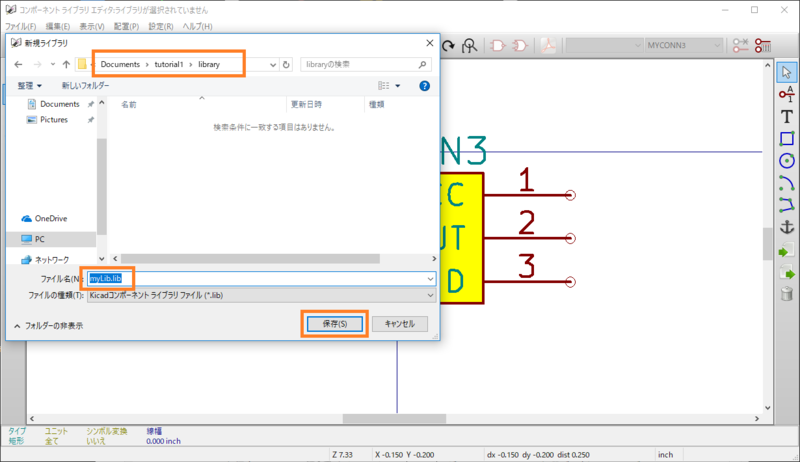Image resolution: width=800 pixels, height=462 pixels.
Task: Click the Documents breadcrumb in path
Action: pyautogui.click(x=120, y=64)
